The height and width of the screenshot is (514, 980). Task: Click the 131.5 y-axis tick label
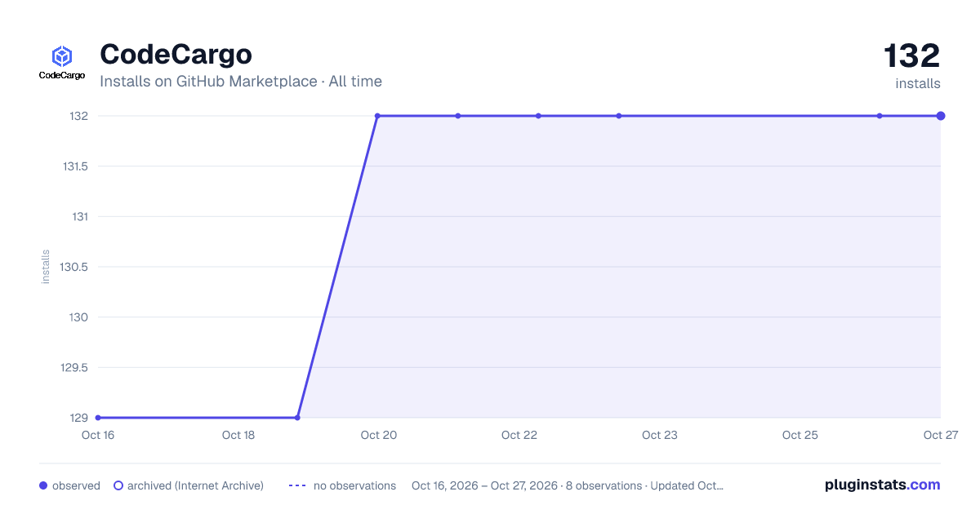tap(75, 166)
